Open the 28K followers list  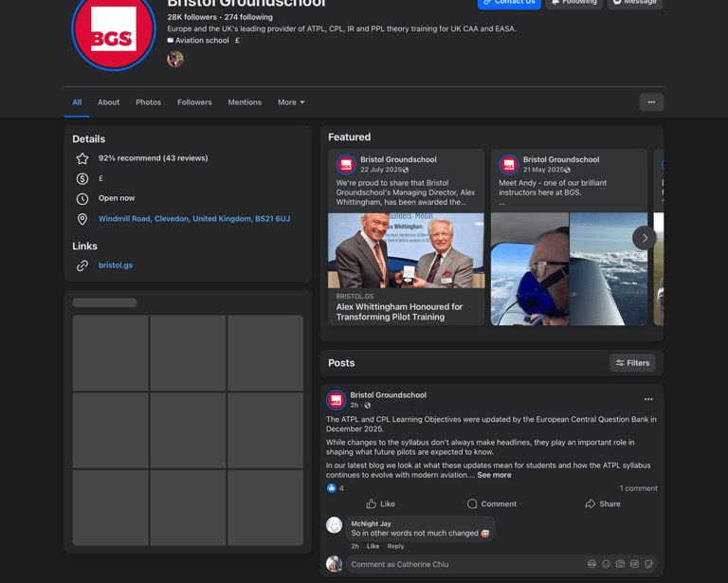(191, 17)
